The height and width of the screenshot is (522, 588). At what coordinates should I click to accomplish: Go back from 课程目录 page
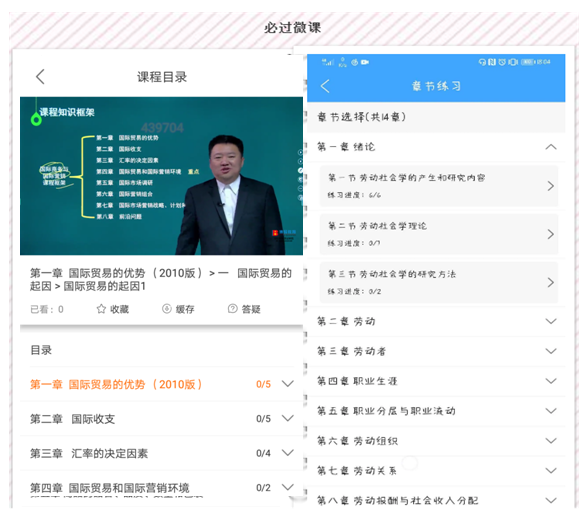(40, 76)
